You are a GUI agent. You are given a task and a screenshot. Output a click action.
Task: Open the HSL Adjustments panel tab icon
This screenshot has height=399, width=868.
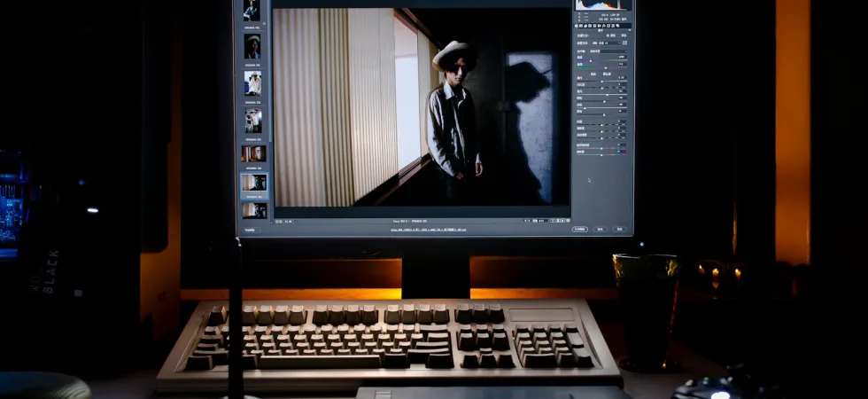pyautogui.click(x=590, y=26)
